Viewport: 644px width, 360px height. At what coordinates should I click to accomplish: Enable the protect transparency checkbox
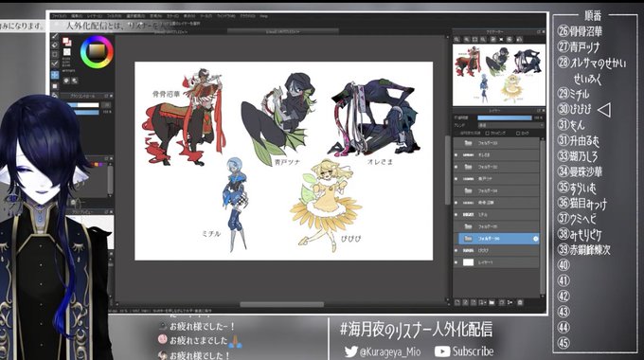point(456,134)
